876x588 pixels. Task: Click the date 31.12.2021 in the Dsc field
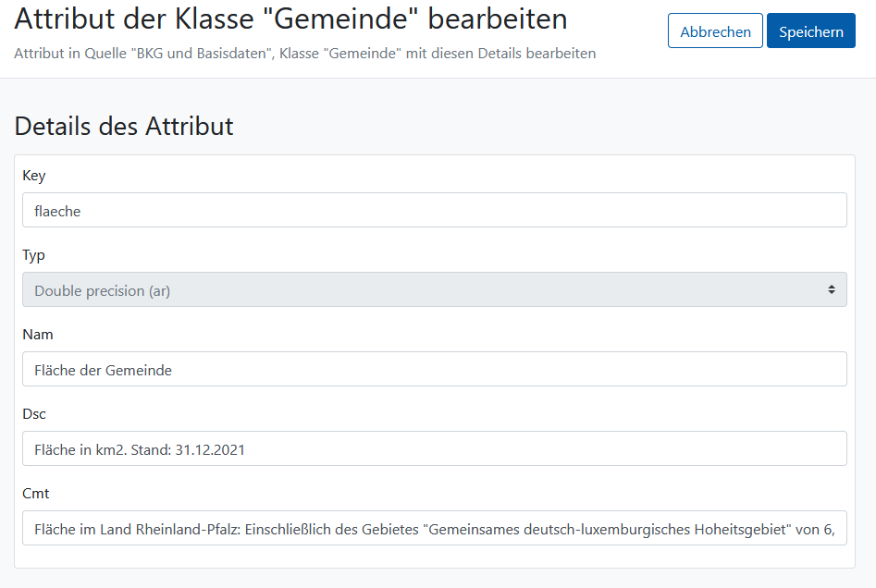coord(210,449)
